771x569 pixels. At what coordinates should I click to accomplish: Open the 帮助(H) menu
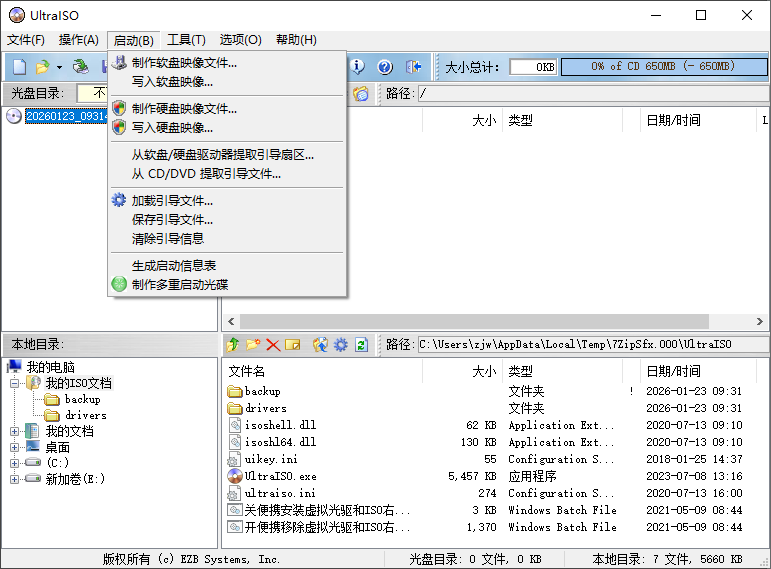pos(297,40)
